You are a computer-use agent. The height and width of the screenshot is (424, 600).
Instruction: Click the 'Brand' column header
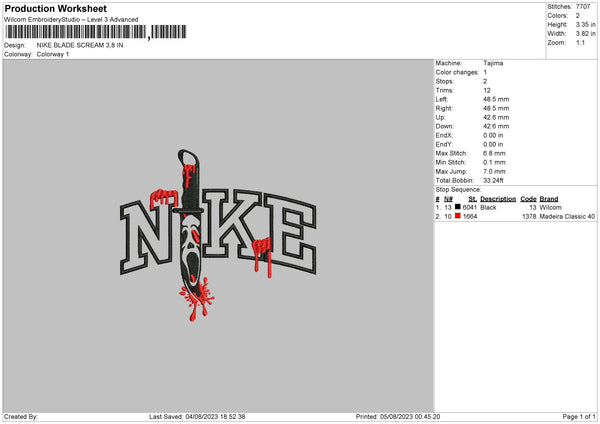549,199
